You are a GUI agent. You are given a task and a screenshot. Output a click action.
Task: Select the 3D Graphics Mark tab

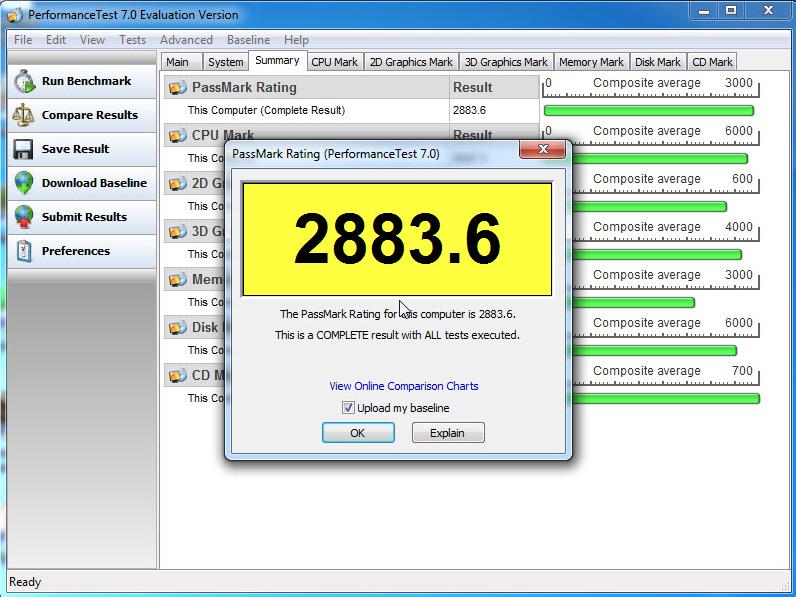click(x=506, y=62)
